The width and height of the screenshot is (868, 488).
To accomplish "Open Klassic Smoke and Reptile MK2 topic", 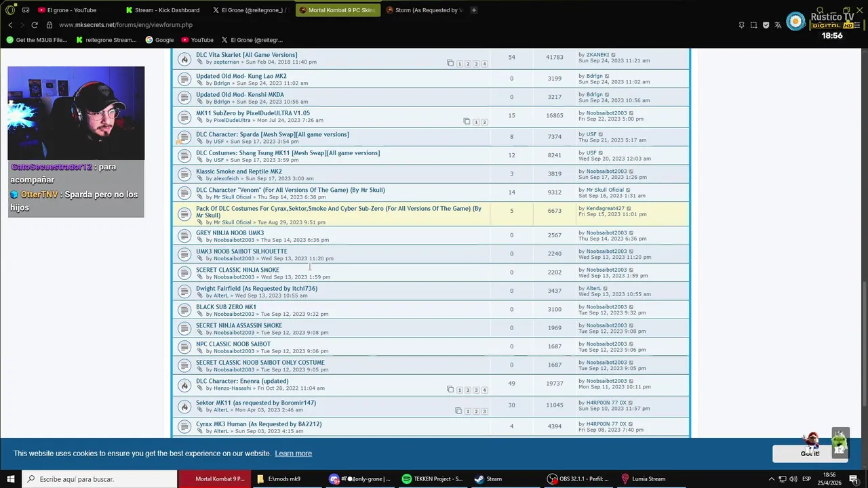I will pos(239,171).
